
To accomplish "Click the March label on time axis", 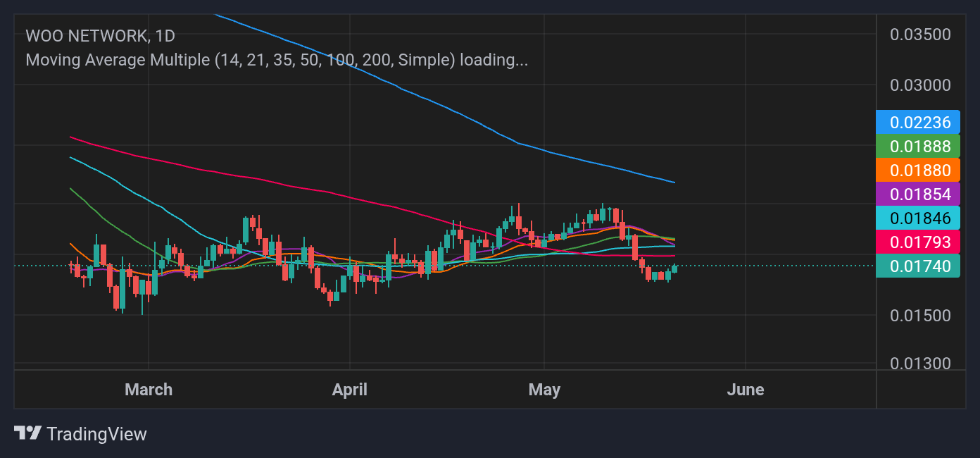I will (149, 390).
